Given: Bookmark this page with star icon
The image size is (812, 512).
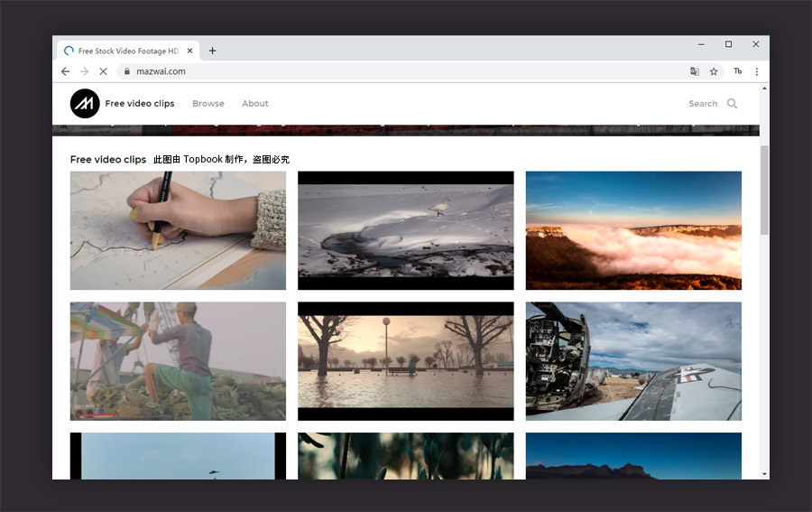Looking at the screenshot, I should (x=714, y=71).
